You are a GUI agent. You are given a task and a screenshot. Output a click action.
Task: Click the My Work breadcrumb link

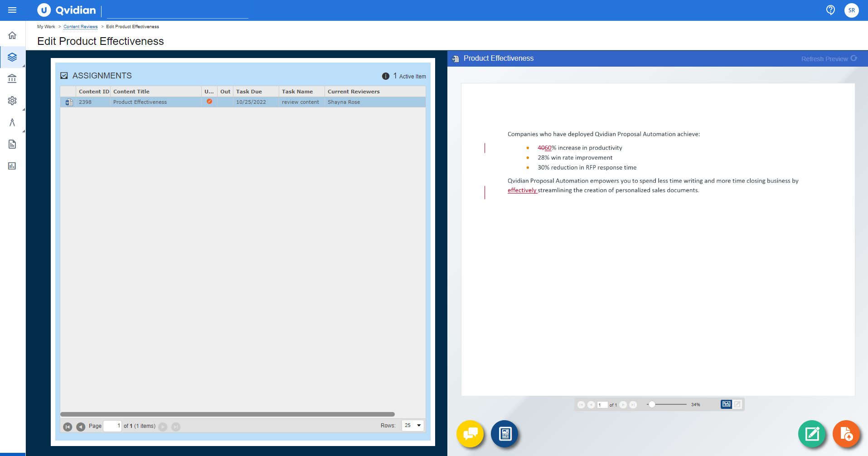[x=45, y=26]
